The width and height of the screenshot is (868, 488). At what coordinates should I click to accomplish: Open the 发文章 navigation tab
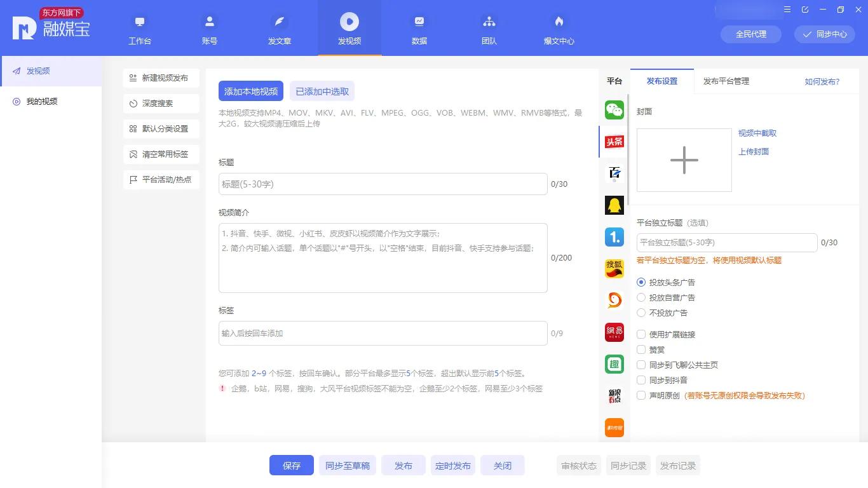coord(279,28)
